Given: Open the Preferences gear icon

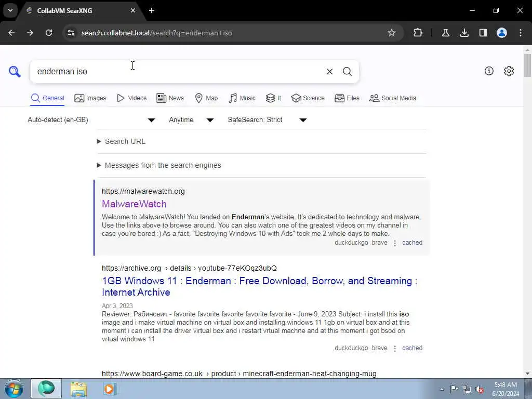Looking at the screenshot, I should (509, 71).
